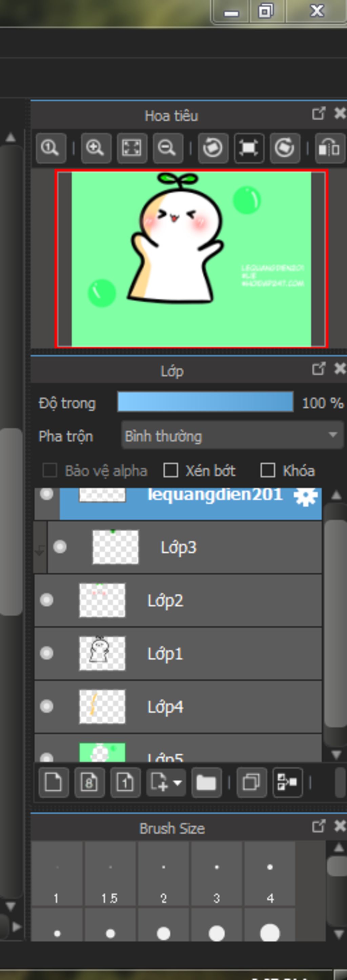The height and width of the screenshot is (980, 347).
Task: Click the zoom in magnifier icon
Action: coord(96,148)
